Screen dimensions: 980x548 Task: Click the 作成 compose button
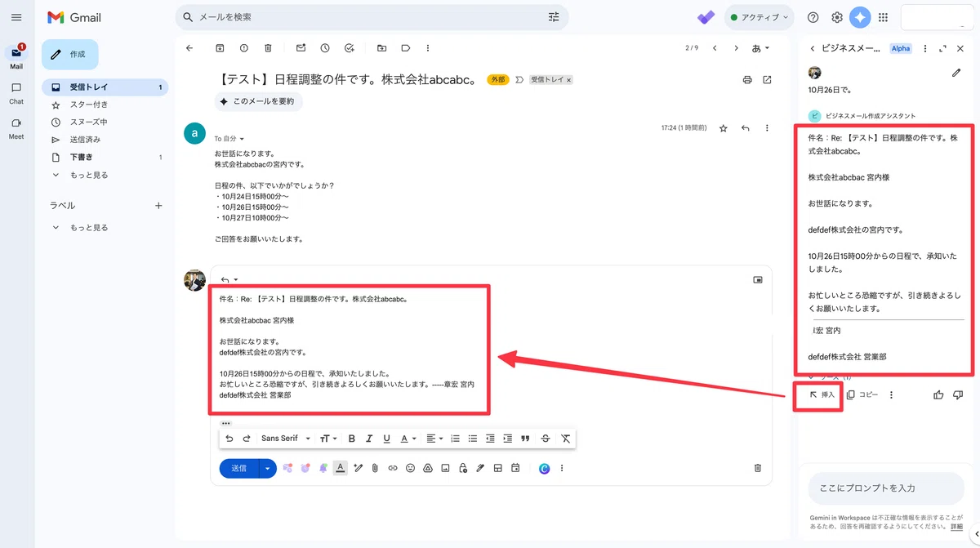[69, 54]
